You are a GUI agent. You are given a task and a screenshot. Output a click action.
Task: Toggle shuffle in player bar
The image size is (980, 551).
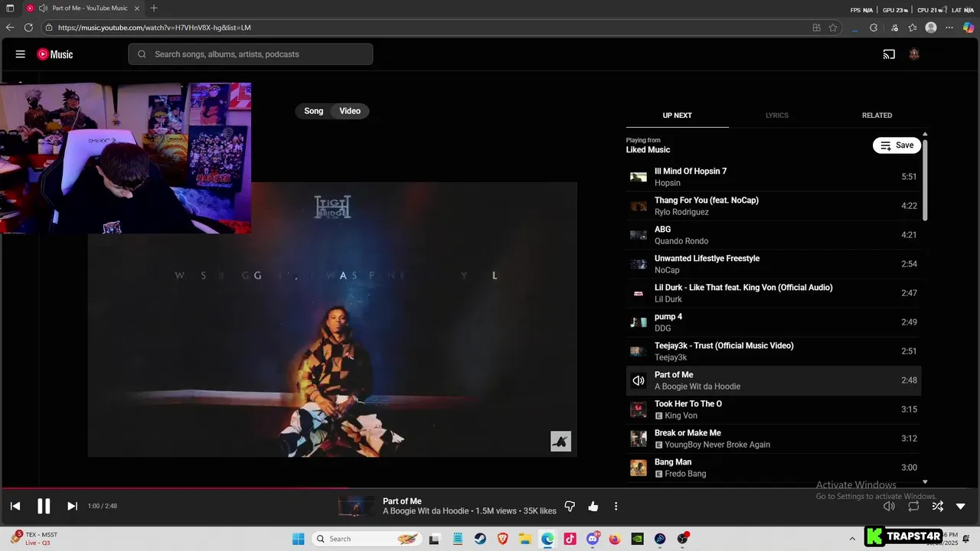937,506
